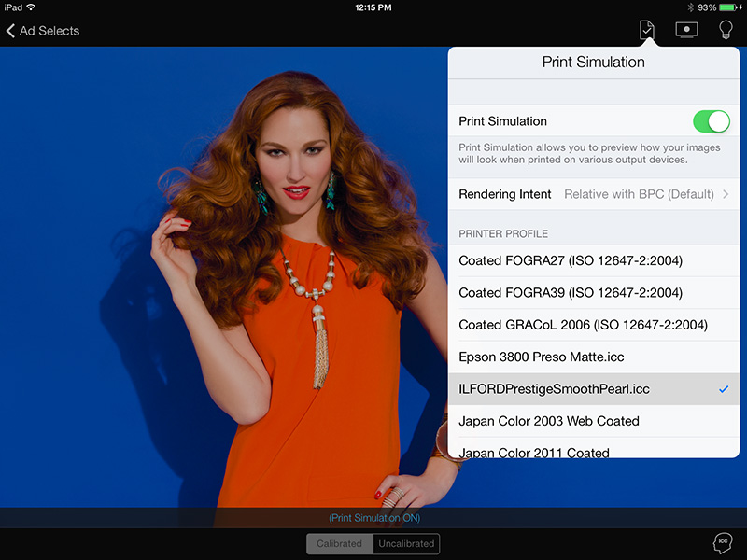The width and height of the screenshot is (747, 560).
Task: Tap the model photo preview
Action: click(224, 276)
